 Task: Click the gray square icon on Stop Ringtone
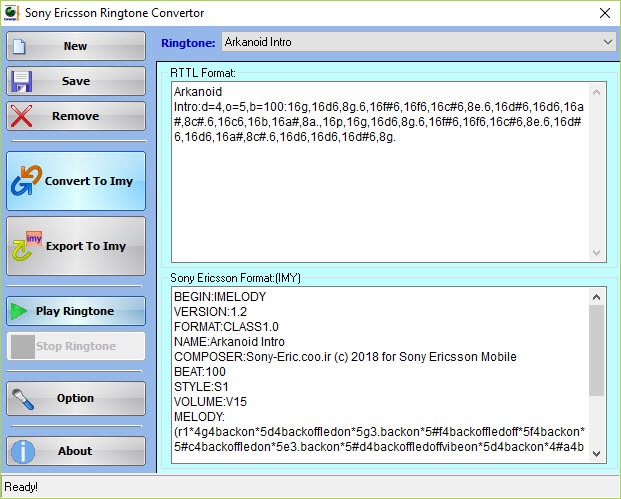[x=23, y=347]
